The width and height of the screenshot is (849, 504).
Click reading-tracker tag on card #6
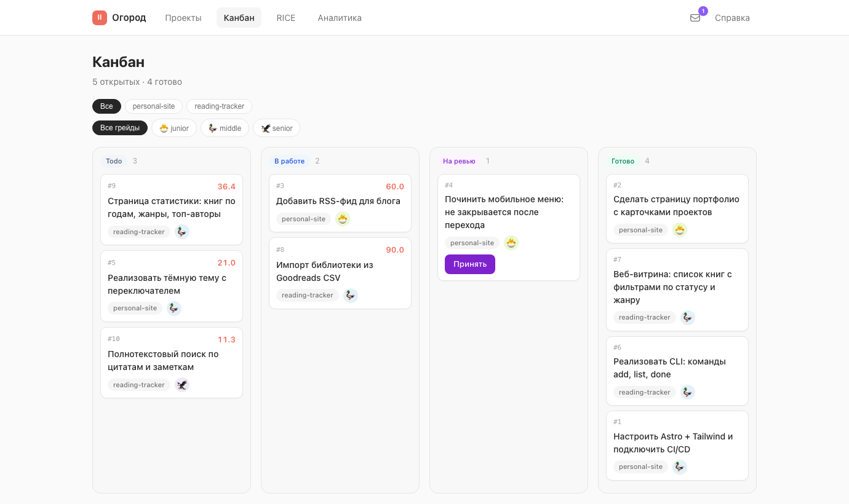pyautogui.click(x=645, y=392)
